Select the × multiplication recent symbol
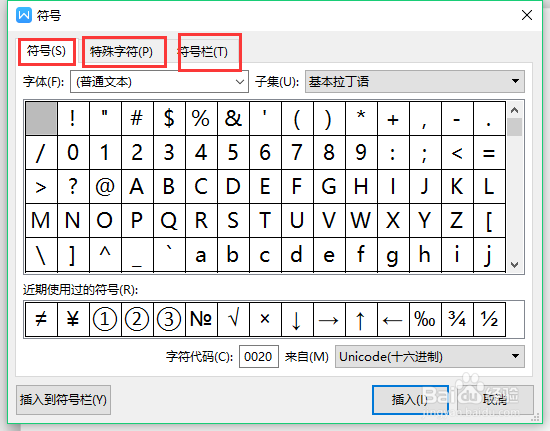 click(265, 319)
